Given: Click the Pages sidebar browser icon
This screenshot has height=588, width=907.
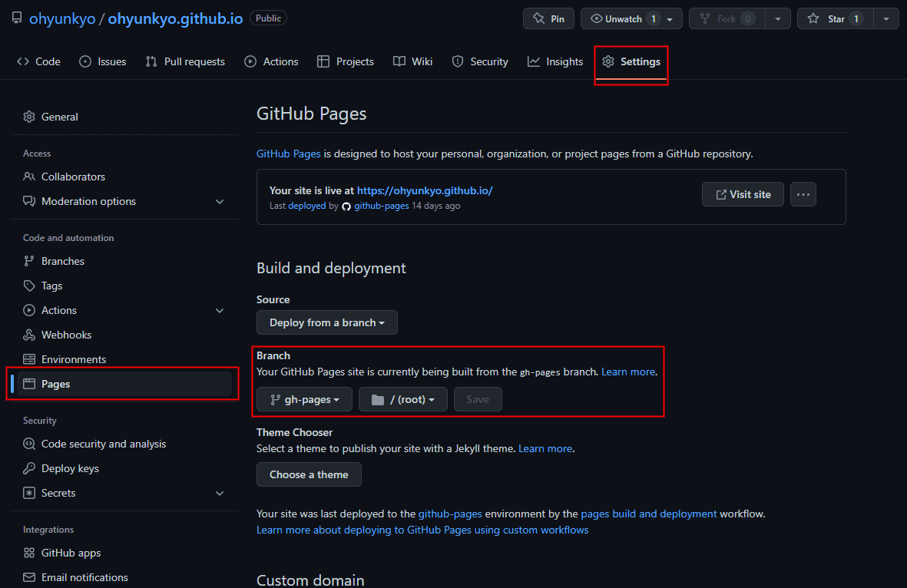Looking at the screenshot, I should click(29, 384).
